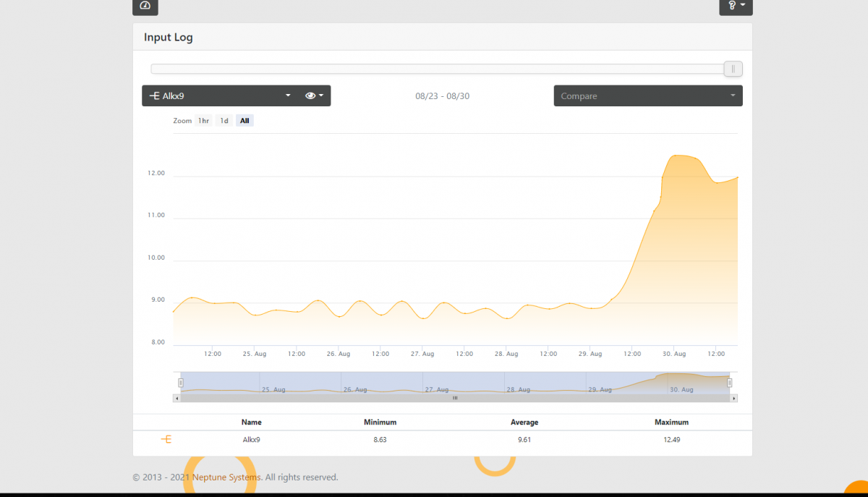
Task: Click the 30. Aug x-axis label on the chart
Action: [674, 354]
